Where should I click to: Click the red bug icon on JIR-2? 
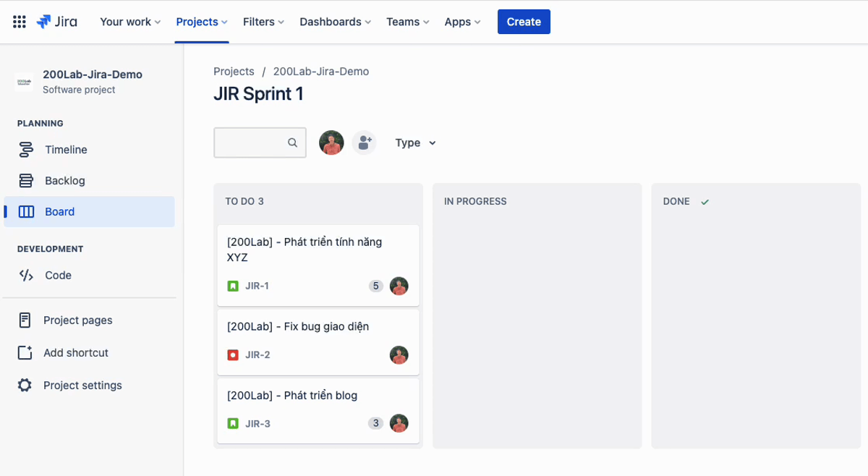pos(233,354)
